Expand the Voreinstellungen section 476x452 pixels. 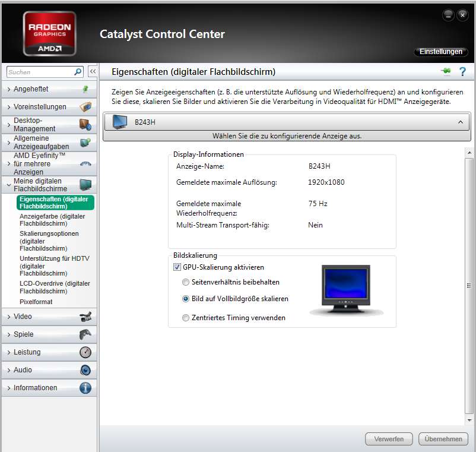(x=49, y=107)
